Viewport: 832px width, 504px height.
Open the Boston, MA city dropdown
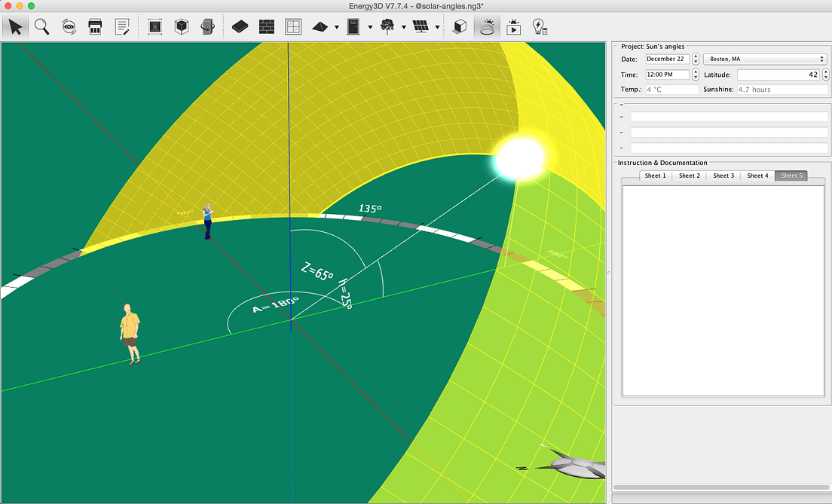(765, 59)
